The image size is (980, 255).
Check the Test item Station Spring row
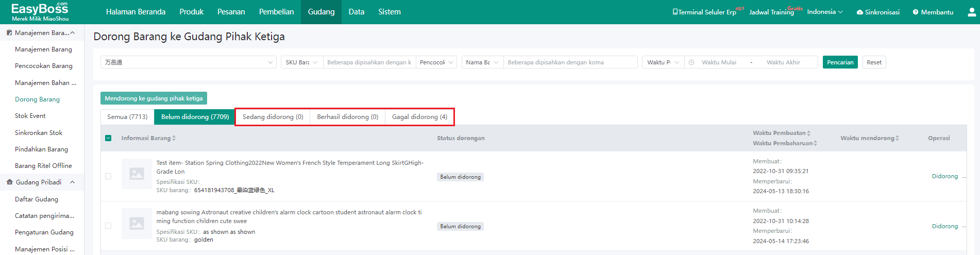click(108, 176)
